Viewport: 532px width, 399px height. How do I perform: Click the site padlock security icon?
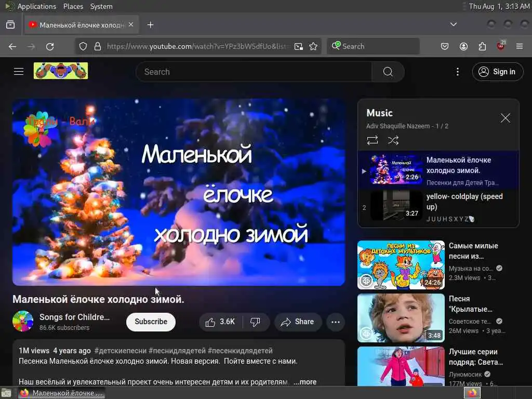pos(98,46)
